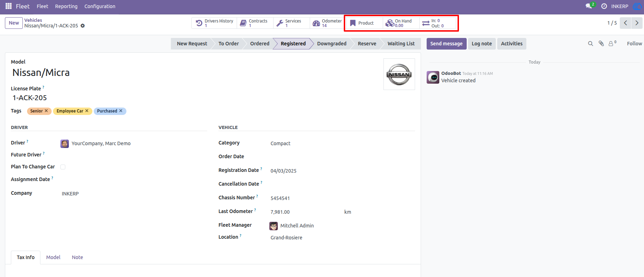Screen dimensions: 644x277
Task: Open Odometer stat button
Action: click(327, 23)
